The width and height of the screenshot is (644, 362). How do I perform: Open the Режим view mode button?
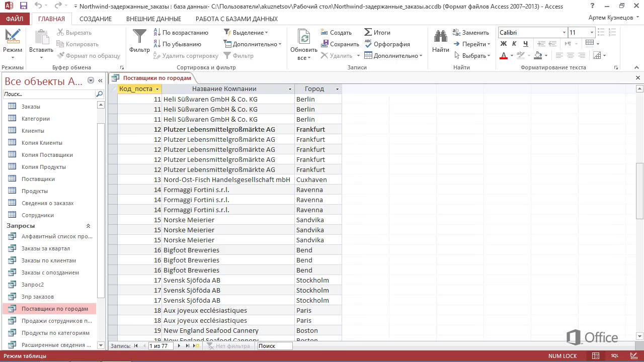coord(12,44)
